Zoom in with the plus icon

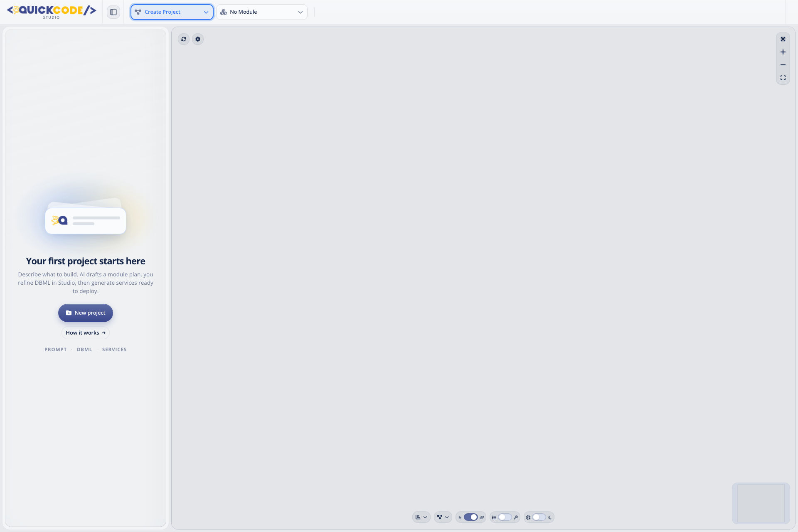pos(783,52)
